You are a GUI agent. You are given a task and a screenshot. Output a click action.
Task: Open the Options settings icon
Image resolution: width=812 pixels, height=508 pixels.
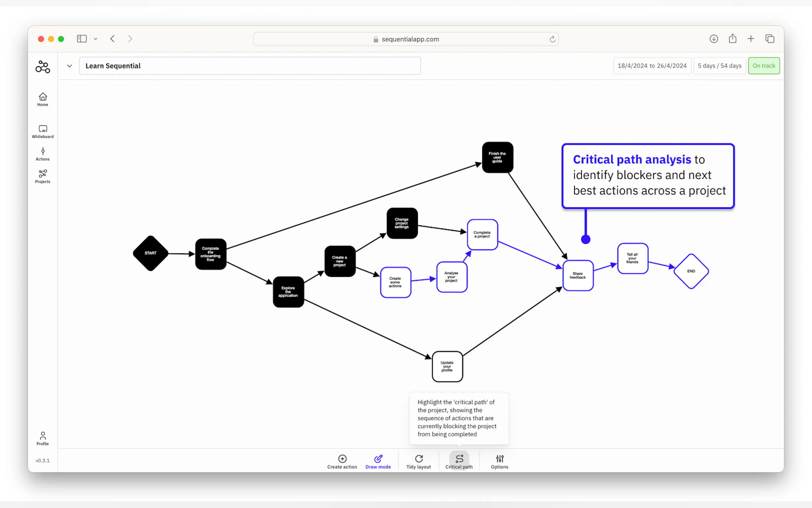[499, 462]
